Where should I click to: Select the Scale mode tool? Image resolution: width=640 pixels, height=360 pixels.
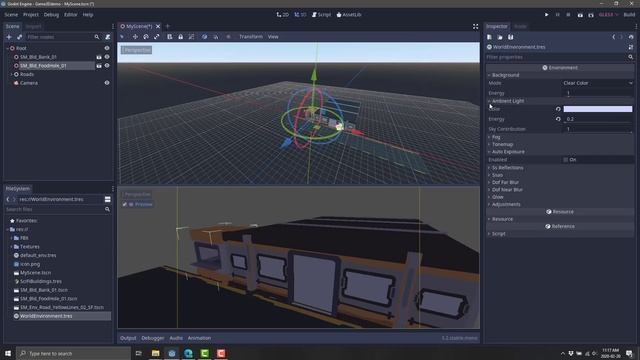point(157,37)
